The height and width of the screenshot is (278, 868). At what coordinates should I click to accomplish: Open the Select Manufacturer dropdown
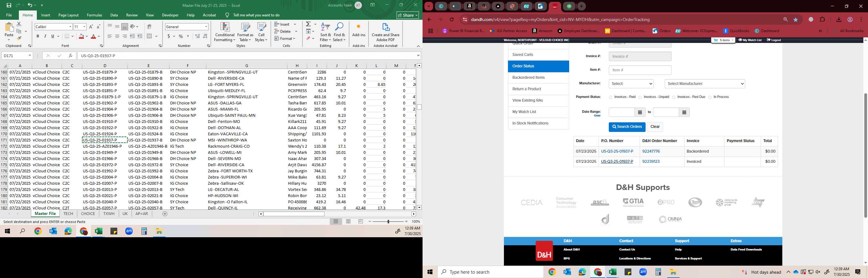705,84
